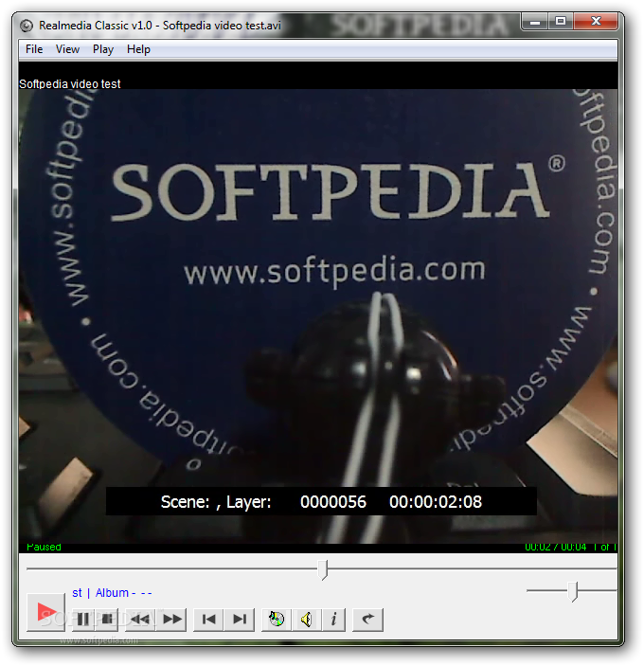Open the View menu
644x666 pixels.
(67, 49)
